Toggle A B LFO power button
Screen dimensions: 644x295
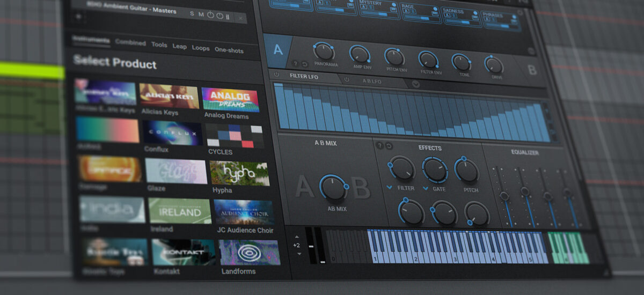(x=346, y=79)
